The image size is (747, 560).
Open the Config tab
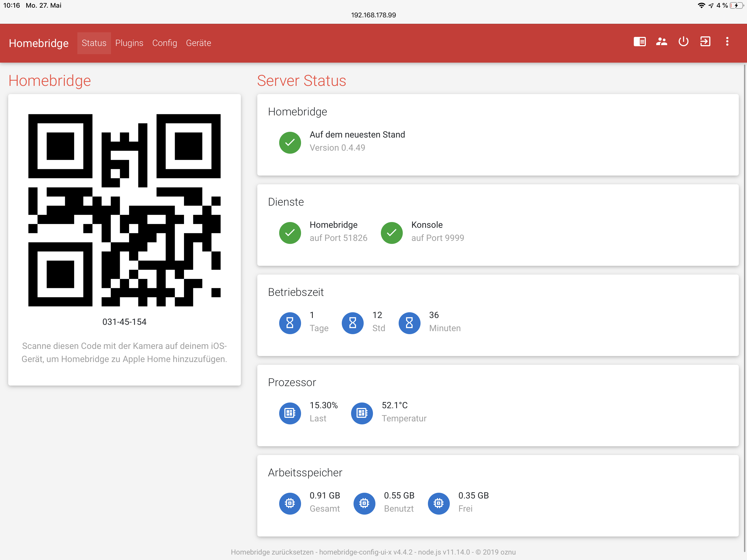click(x=164, y=43)
